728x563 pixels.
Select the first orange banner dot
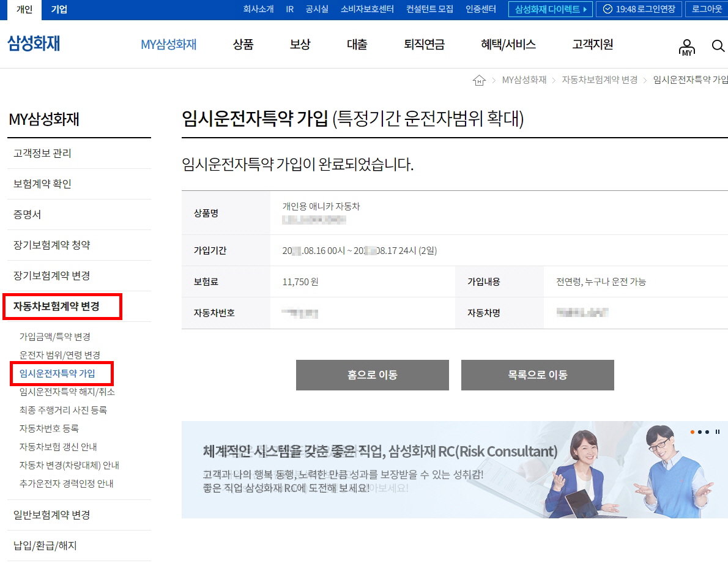tap(693, 432)
